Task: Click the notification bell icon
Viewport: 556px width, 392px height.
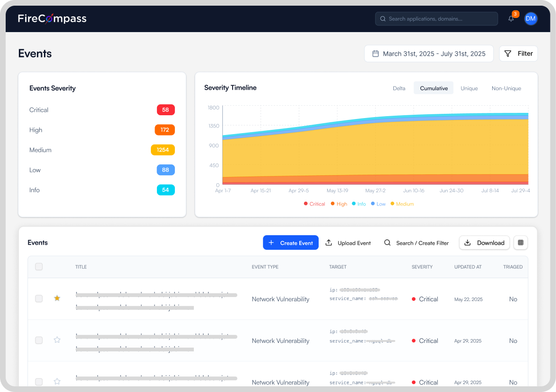Action: (511, 19)
